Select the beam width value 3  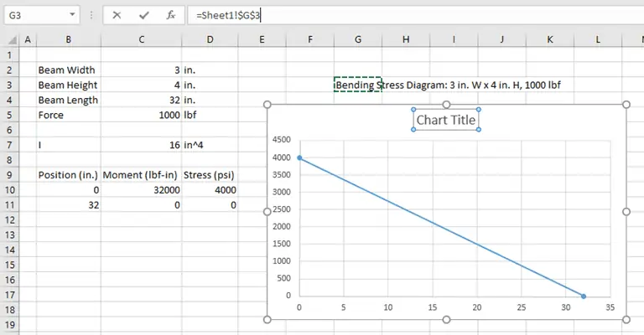tap(141, 70)
